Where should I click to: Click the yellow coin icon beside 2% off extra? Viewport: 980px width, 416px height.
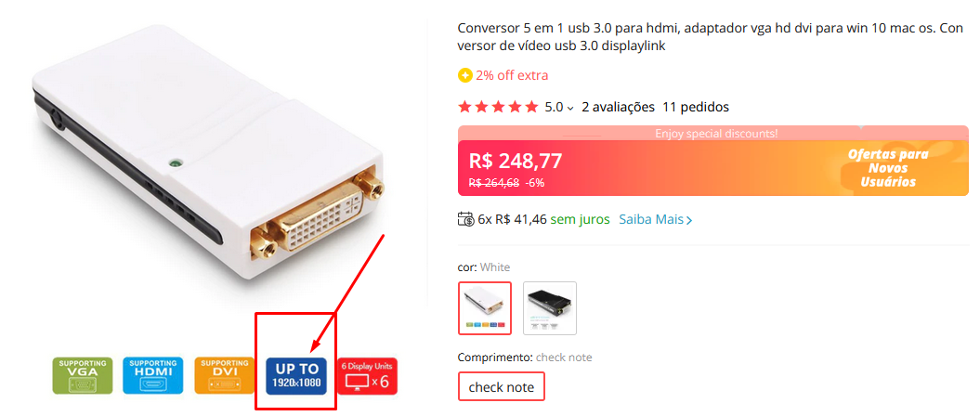pos(465,75)
